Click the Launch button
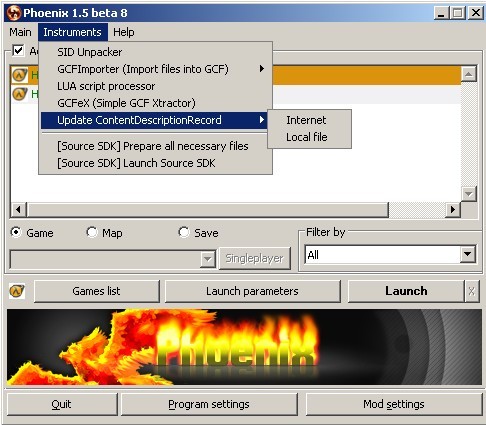The width and height of the screenshot is (486, 425). click(x=406, y=291)
